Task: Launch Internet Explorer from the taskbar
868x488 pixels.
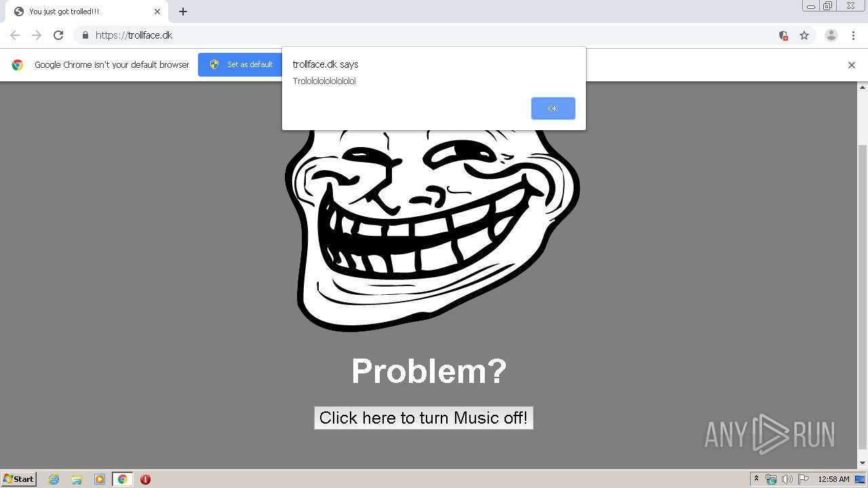Action: [x=54, y=479]
